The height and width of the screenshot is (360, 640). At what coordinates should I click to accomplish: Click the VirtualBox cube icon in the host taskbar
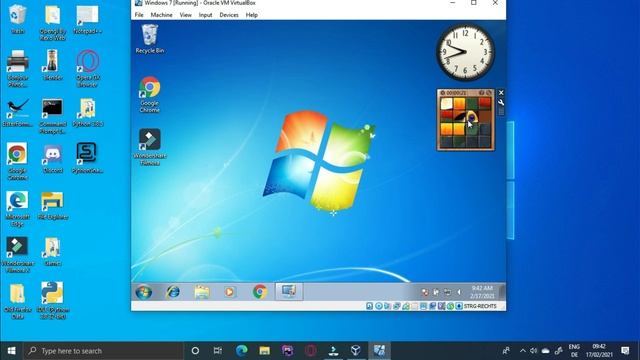(x=356, y=351)
